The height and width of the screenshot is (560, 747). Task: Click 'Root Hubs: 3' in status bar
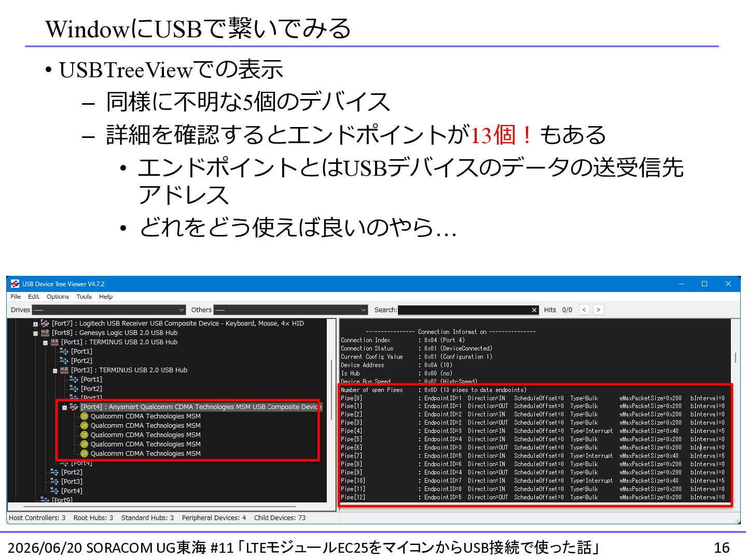click(93, 518)
